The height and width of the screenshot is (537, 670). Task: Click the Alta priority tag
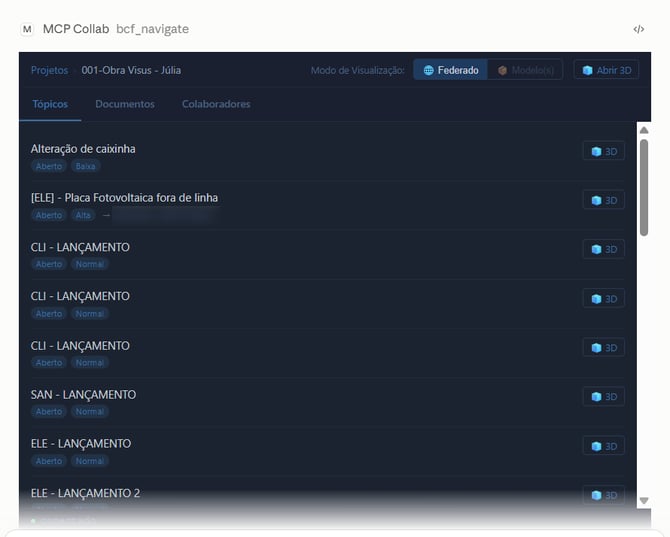[83, 215]
